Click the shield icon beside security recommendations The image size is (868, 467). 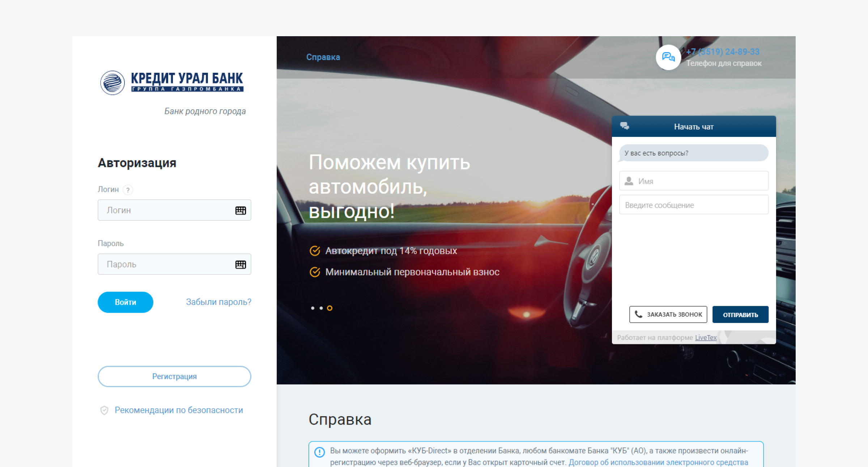(x=104, y=410)
